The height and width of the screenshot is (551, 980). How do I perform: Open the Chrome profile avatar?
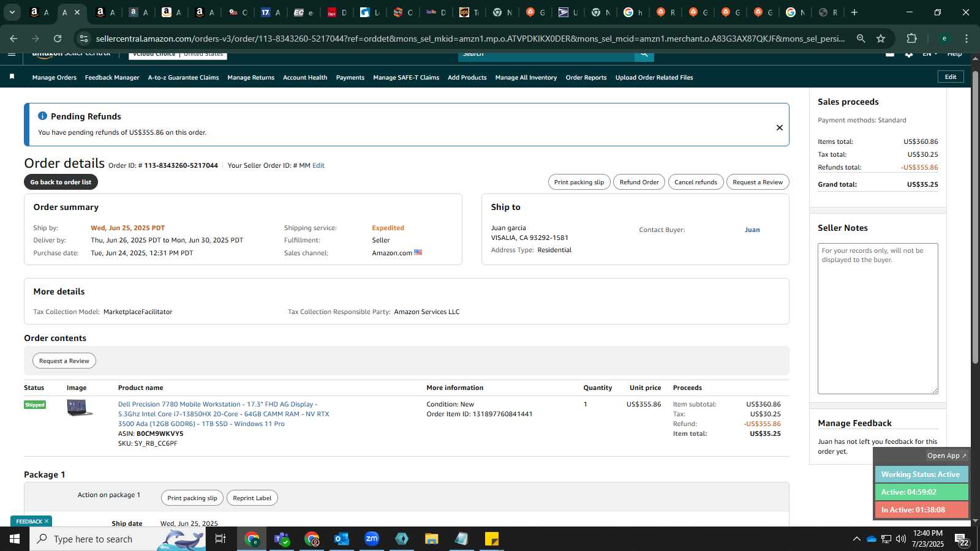(944, 39)
